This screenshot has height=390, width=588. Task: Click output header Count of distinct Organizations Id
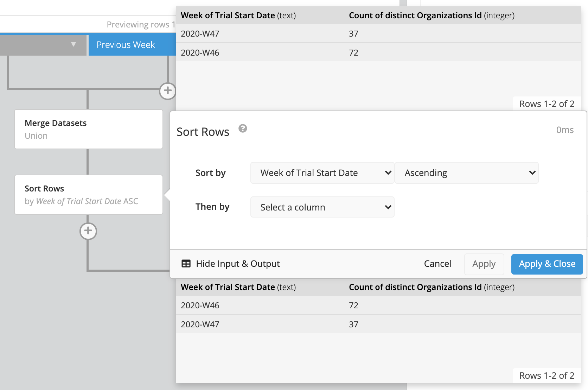pyautogui.click(x=432, y=287)
